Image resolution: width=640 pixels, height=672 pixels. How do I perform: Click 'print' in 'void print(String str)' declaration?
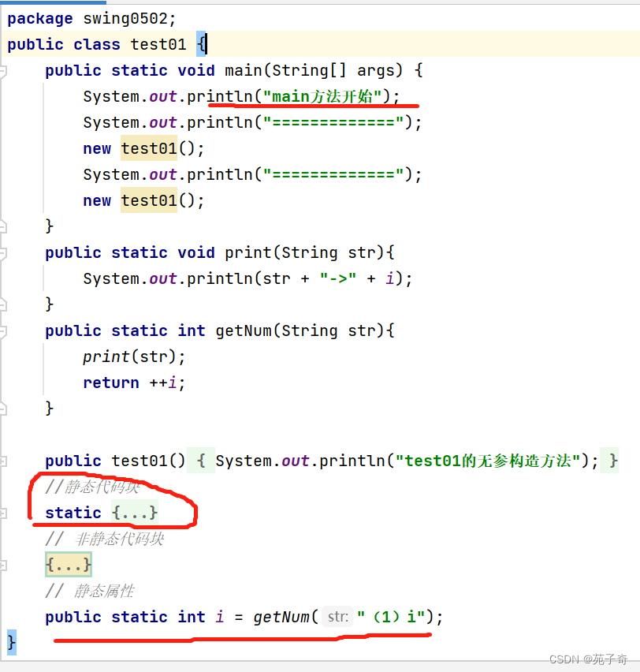(x=248, y=252)
